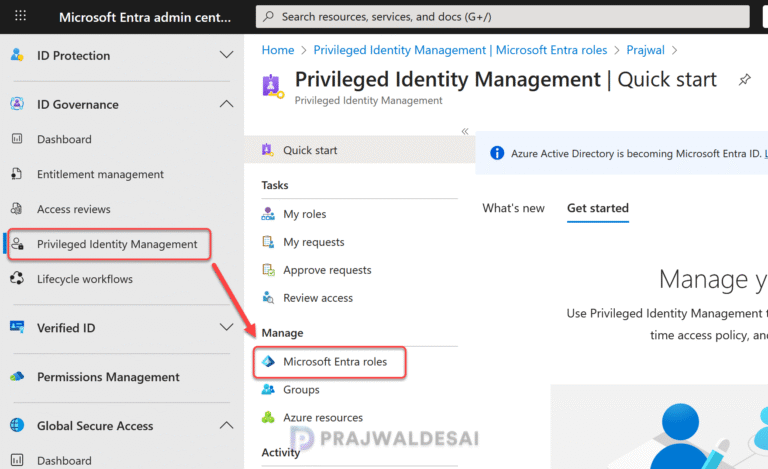
Task: Collapse the PIM menu with double chevron
Action: 465,131
